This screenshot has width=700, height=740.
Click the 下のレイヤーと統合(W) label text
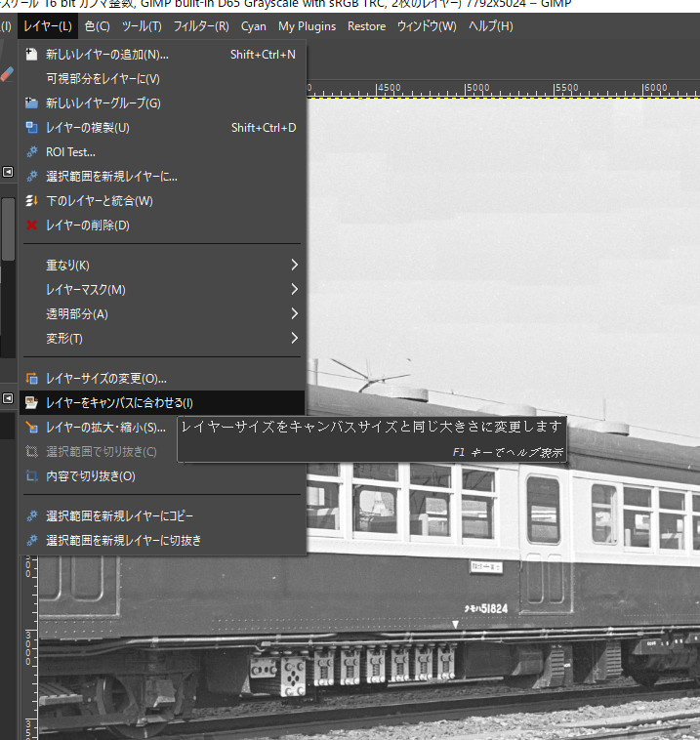pyautogui.click(x=100, y=201)
